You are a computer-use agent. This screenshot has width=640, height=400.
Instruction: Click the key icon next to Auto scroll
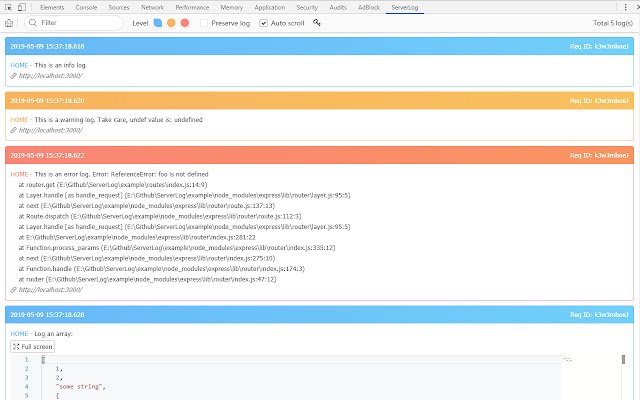click(x=317, y=23)
